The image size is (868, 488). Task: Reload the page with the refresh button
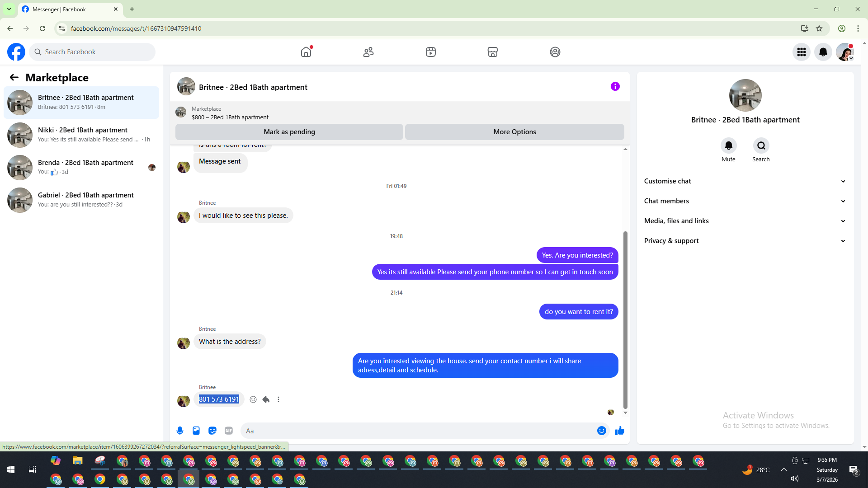[x=42, y=28]
